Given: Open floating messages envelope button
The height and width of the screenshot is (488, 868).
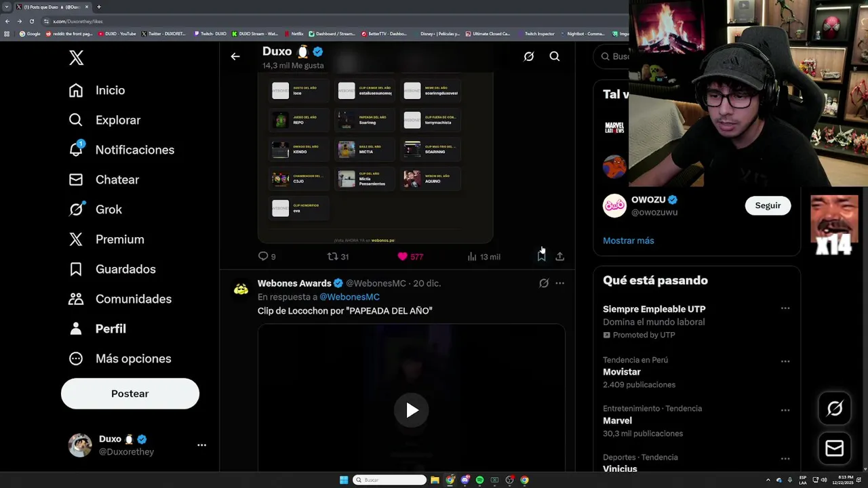Looking at the screenshot, I should click(835, 448).
